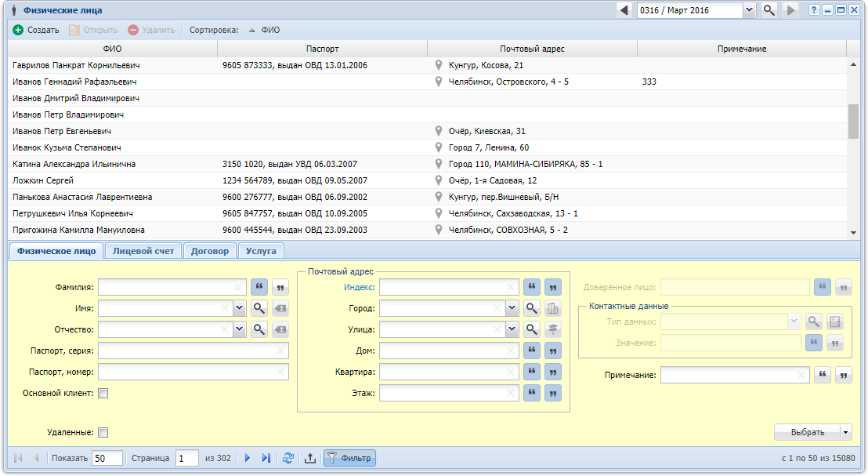
Task: Select row Ложкин Сергей
Action: point(428,180)
